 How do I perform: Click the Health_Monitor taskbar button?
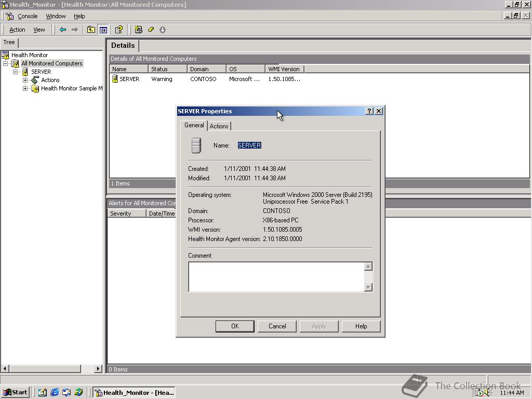[135, 393]
